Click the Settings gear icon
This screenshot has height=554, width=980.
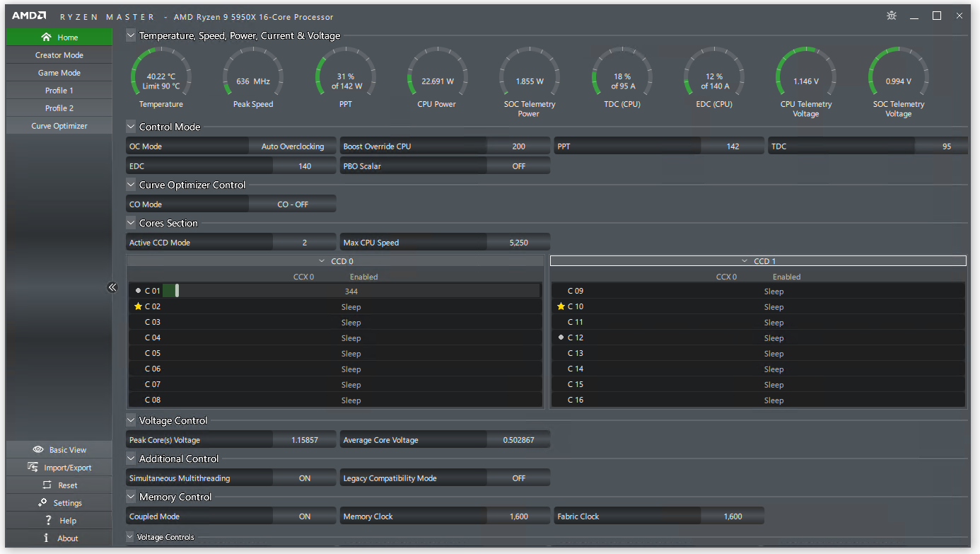click(x=42, y=502)
